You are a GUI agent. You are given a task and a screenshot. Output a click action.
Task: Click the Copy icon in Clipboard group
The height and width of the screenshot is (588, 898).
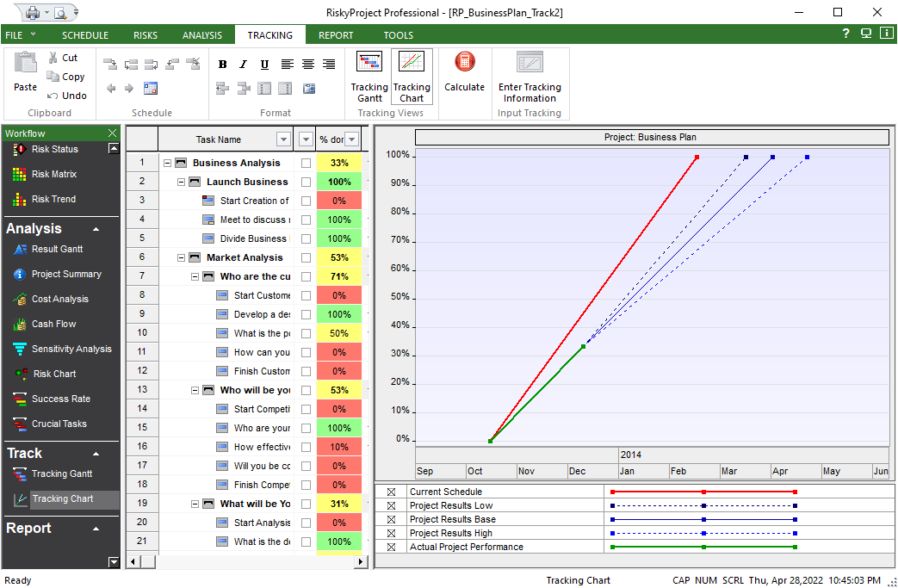[x=53, y=76]
